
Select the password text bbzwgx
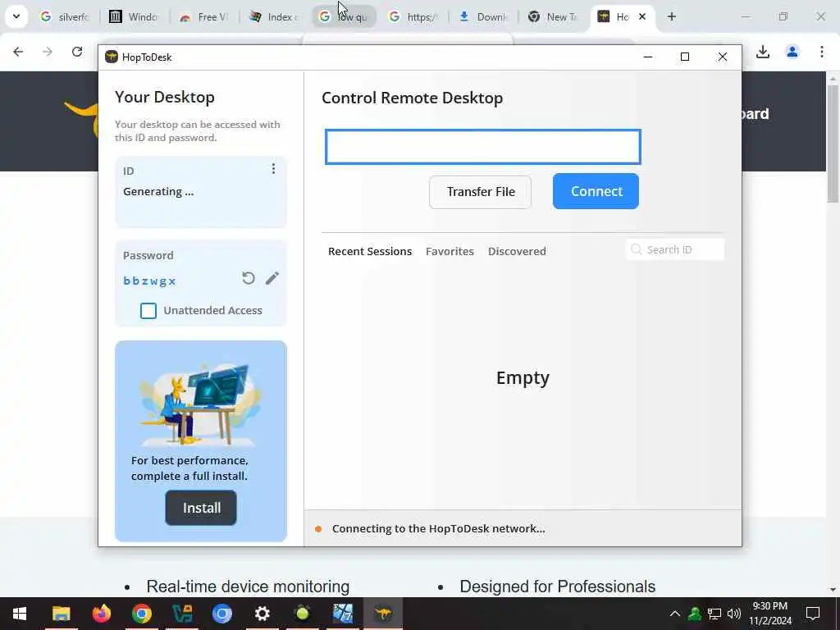pos(149,281)
